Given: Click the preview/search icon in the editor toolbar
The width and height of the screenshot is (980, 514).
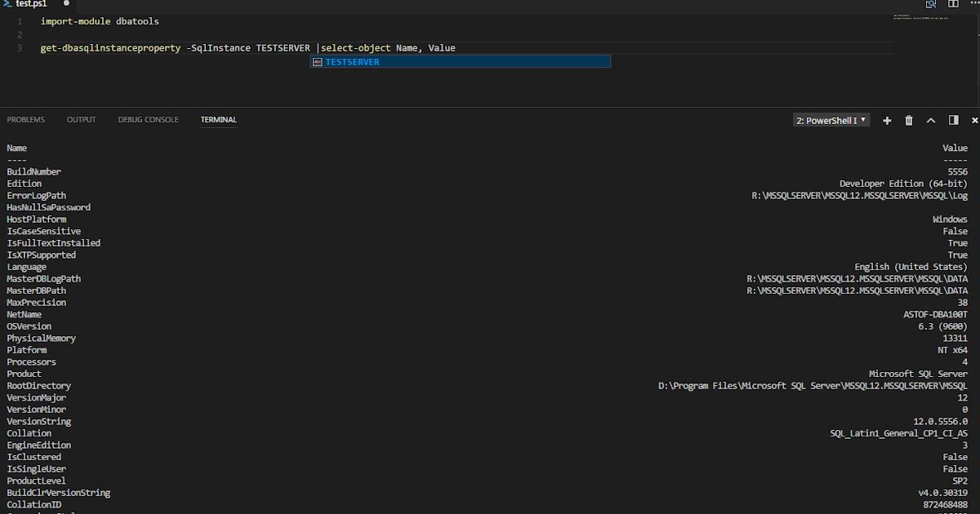Looking at the screenshot, I should pyautogui.click(x=930, y=4).
